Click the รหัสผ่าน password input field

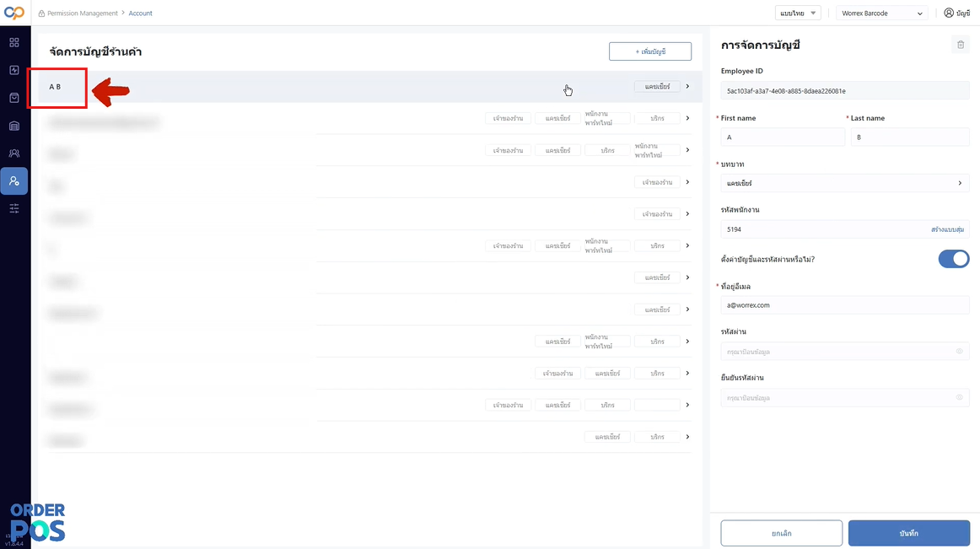coord(845,352)
